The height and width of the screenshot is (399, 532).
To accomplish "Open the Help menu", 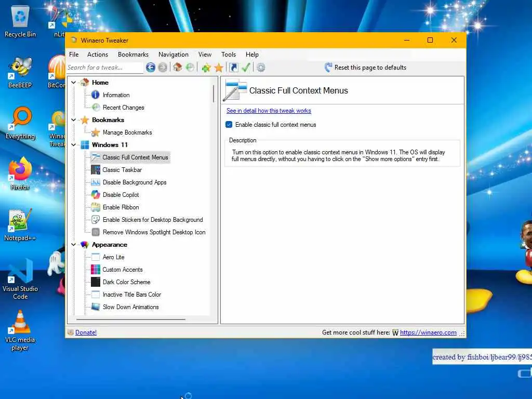I will pos(252,55).
